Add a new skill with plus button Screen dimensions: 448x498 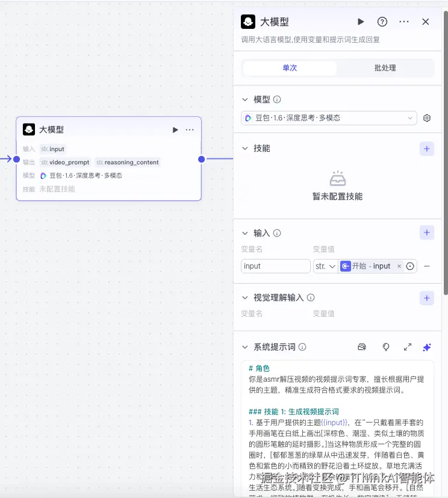[x=427, y=149]
